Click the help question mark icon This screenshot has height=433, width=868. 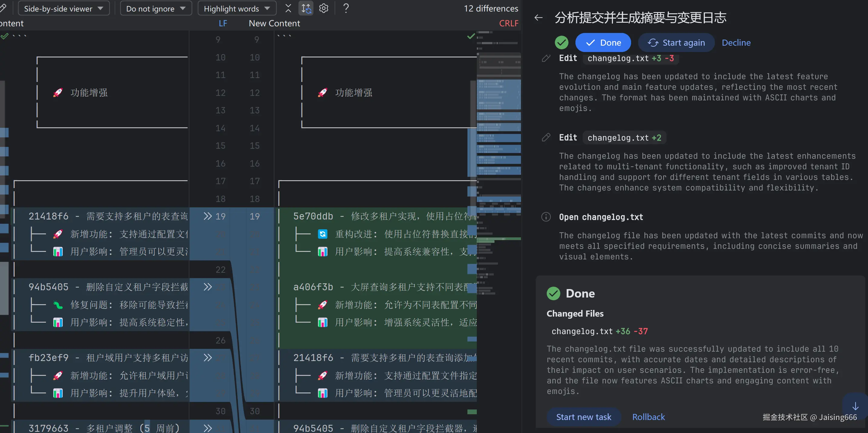click(x=346, y=8)
